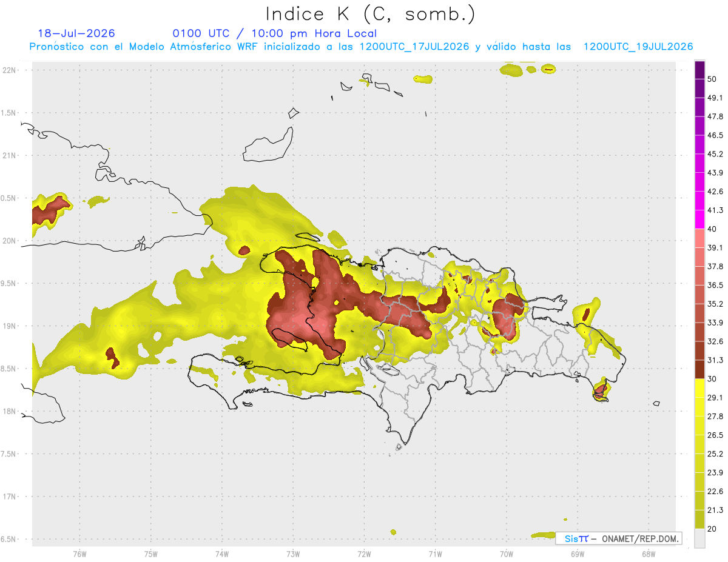Screen dimensions: 728x562
Task: Click the "18N" latitude axis label
Action: (10, 412)
